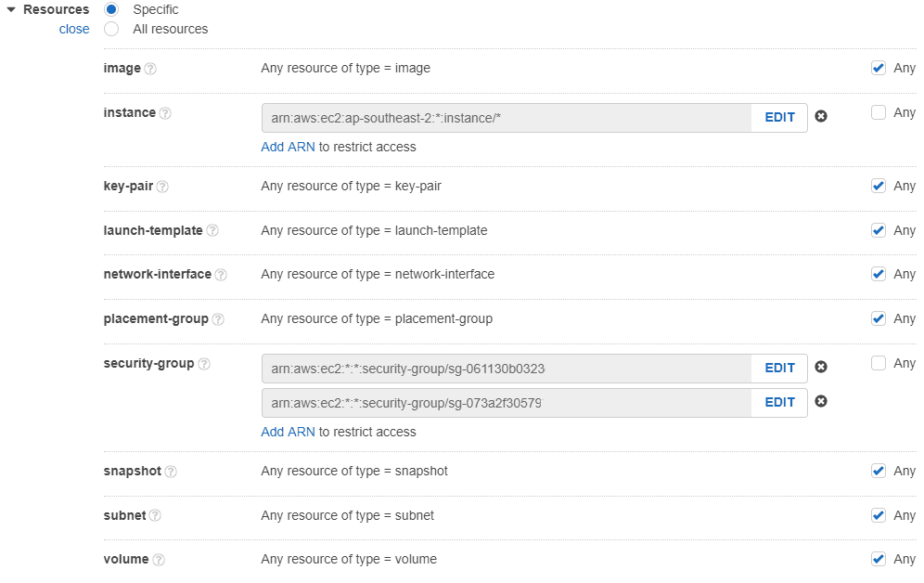Viewport: 924px width, 583px height.
Task: Remove the sg-073a2f30579 security-group ARN
Action: click(821, 401)
